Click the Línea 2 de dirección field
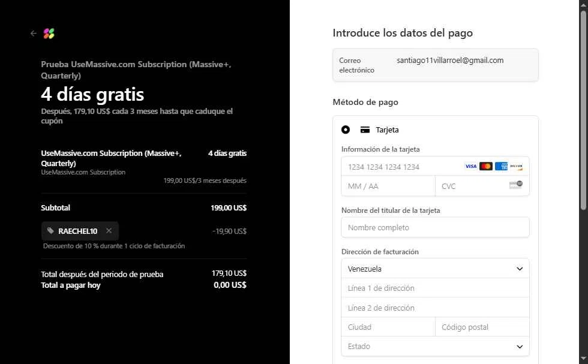 435,308
